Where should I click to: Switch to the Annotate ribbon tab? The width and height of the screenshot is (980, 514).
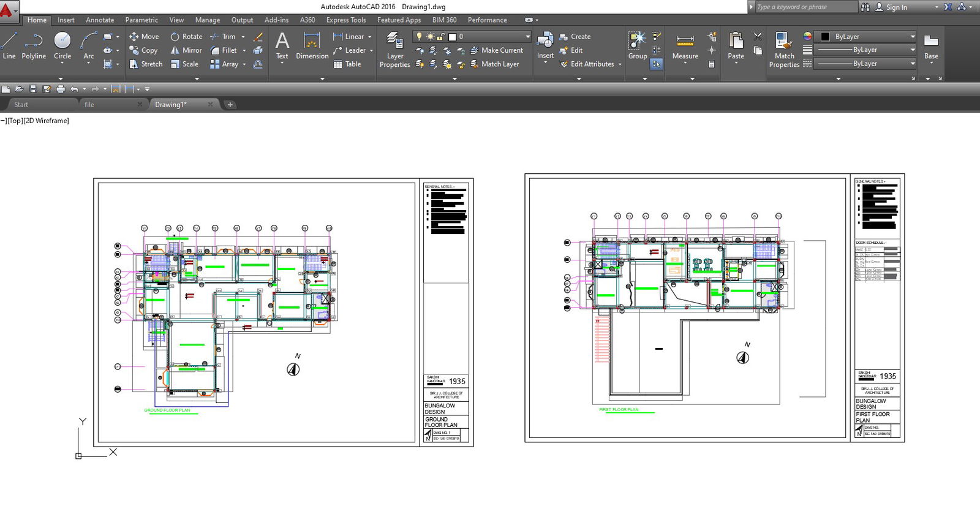100,20
